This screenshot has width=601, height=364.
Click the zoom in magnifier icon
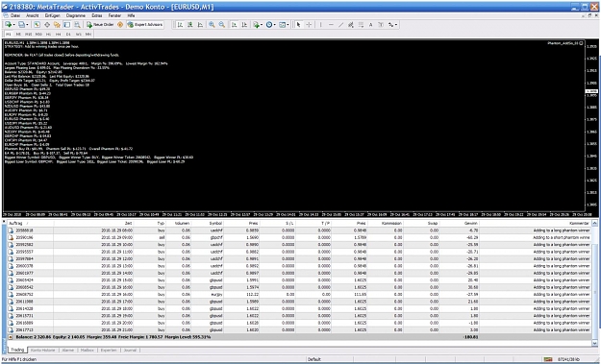point(212,25)
